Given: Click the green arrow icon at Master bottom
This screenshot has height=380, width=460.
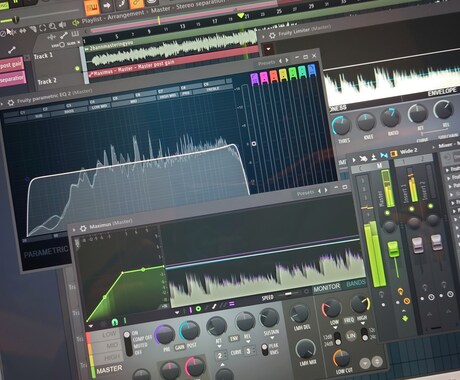Looking at the screenshot, I should click(x=405, y=318).
